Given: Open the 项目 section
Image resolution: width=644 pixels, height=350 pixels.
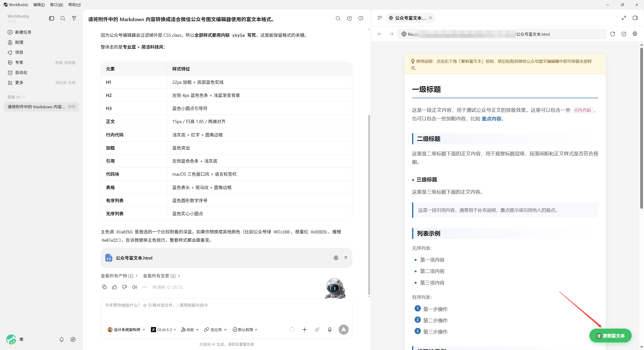Looking at the screenshot, I should [42, 52].
